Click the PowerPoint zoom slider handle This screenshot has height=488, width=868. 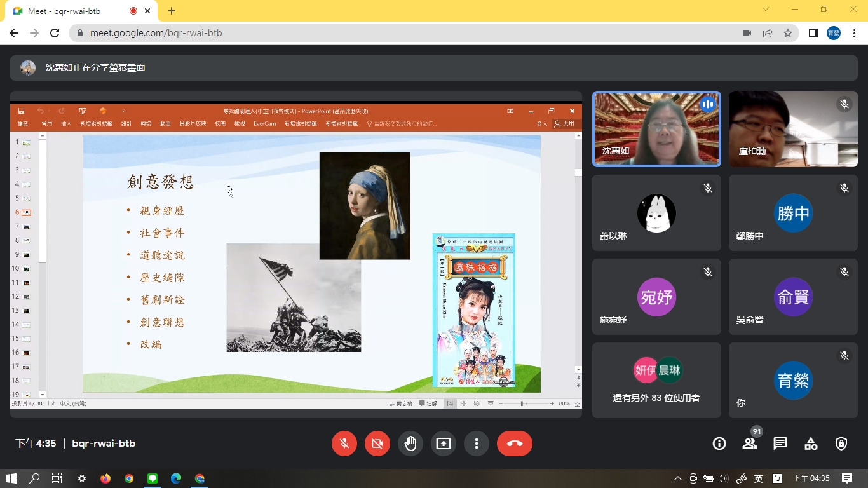click(522, 403)
